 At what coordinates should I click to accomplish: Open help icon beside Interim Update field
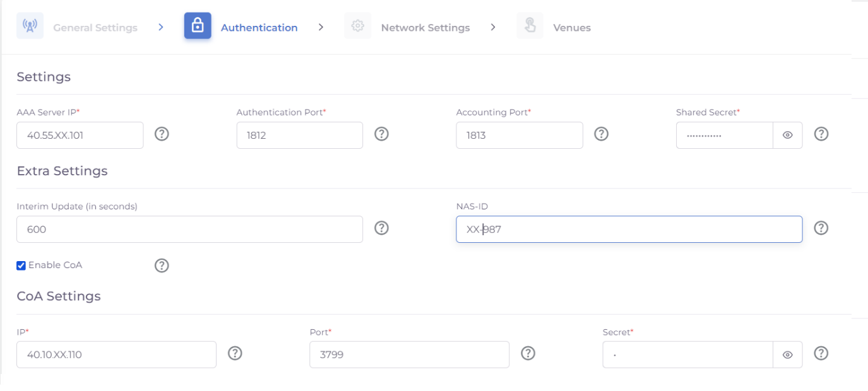pyautogui.click(x=381, y=228)
